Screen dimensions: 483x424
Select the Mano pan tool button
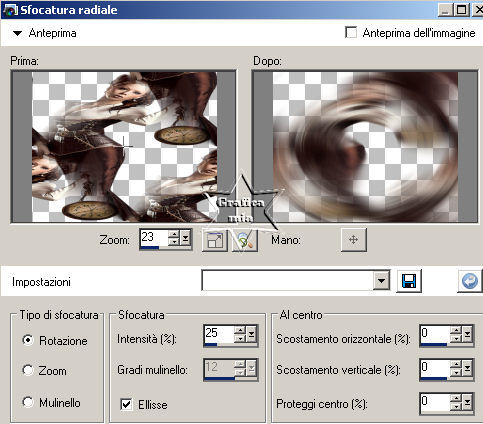[354, 239]
